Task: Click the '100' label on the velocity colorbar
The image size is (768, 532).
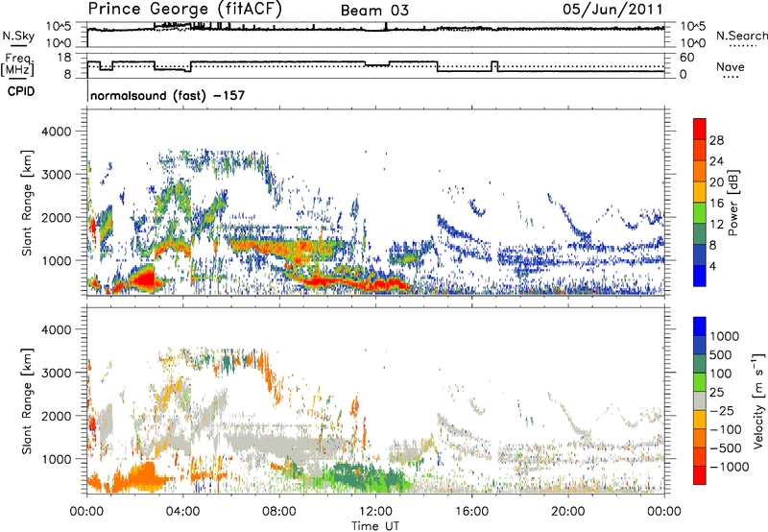Action: (721, 374)
